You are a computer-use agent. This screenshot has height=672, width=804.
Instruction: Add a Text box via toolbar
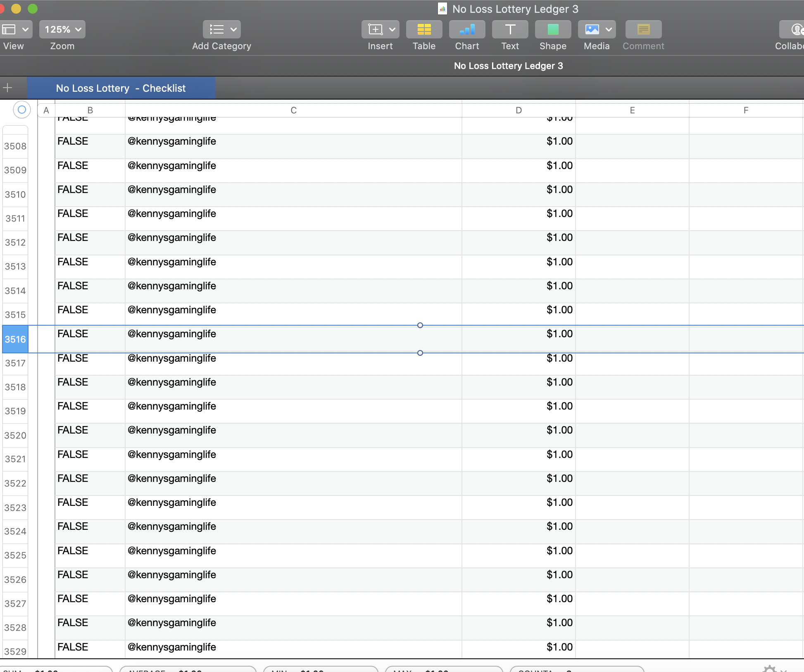pos(510,29)
